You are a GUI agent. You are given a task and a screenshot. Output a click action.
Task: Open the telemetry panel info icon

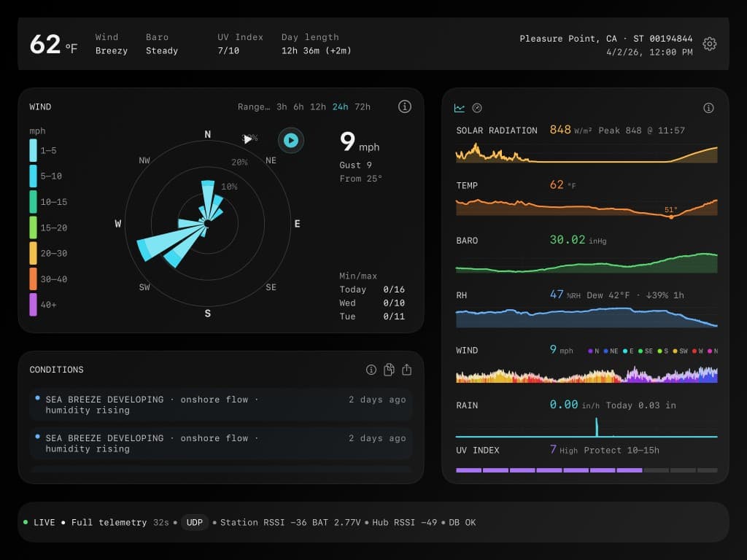tap(708, 107)
